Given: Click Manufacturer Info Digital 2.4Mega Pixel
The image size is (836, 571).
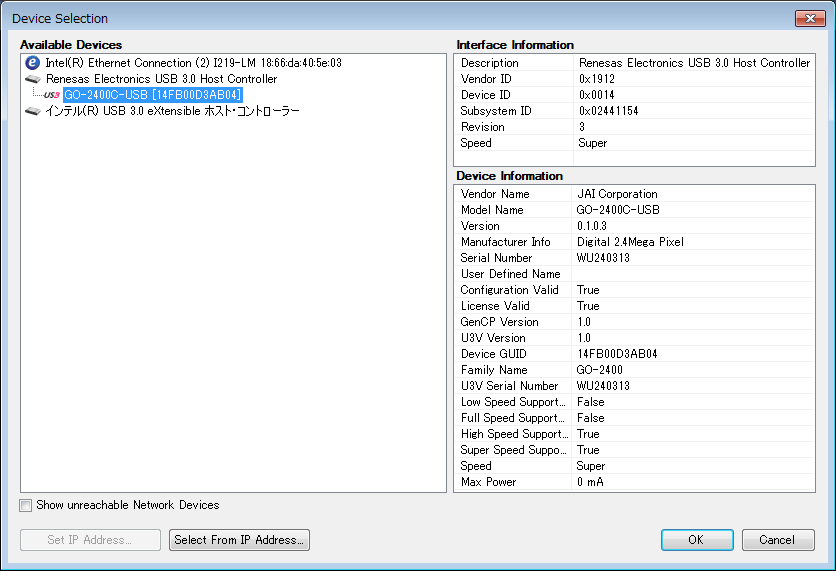Looking at the screenshot, I should click(x=630, y=242).
